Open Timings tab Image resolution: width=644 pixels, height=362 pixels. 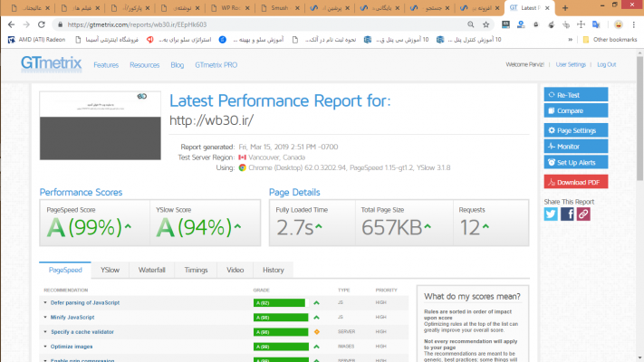pyautogui.click(x=196, y=270)
